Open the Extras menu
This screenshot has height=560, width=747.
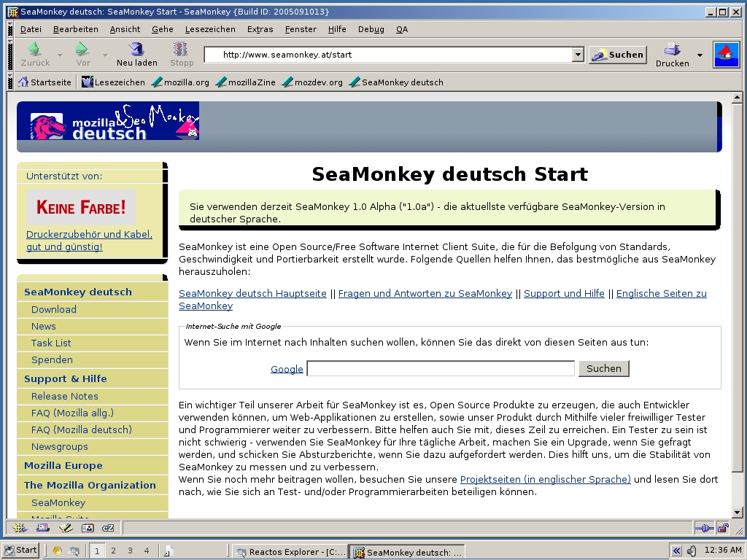point(260,29)
